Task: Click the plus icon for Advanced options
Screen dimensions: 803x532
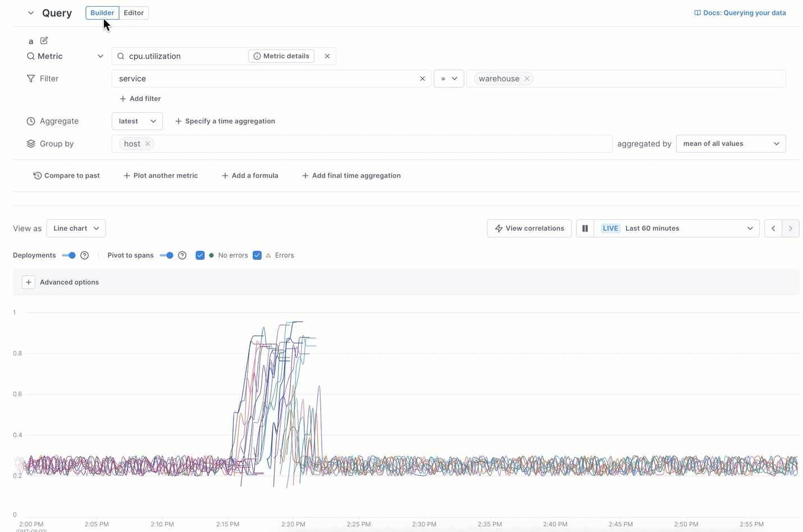Action: point(29,282)
